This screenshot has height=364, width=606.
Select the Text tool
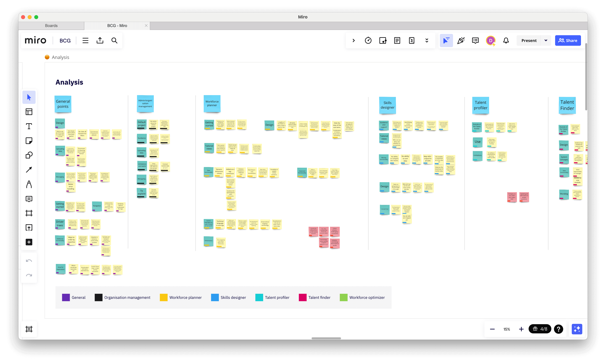click(29, 126)
